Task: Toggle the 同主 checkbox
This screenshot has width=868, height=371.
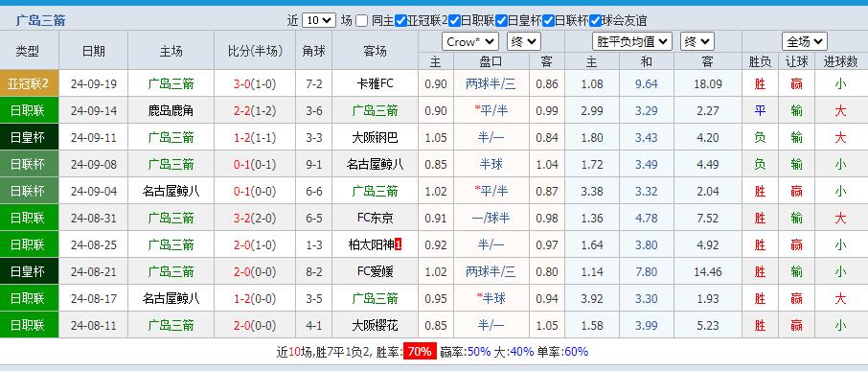Action: pyautogui.click(x=361, y=20)
